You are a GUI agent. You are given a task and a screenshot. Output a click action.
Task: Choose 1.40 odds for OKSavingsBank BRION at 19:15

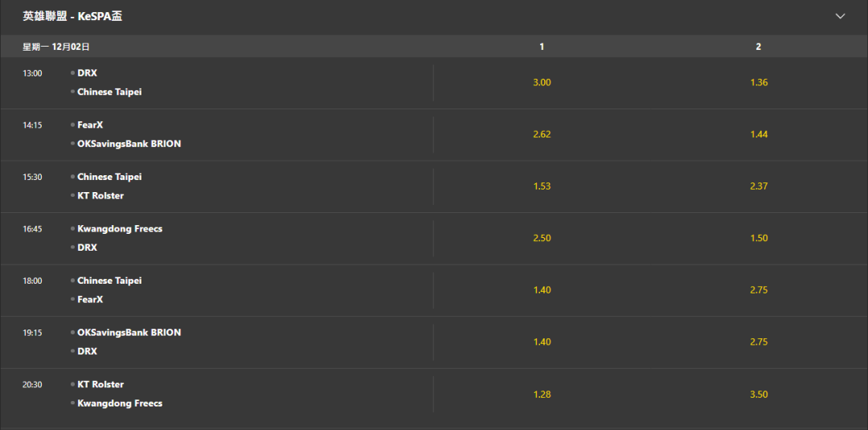[x=542, y=342]
